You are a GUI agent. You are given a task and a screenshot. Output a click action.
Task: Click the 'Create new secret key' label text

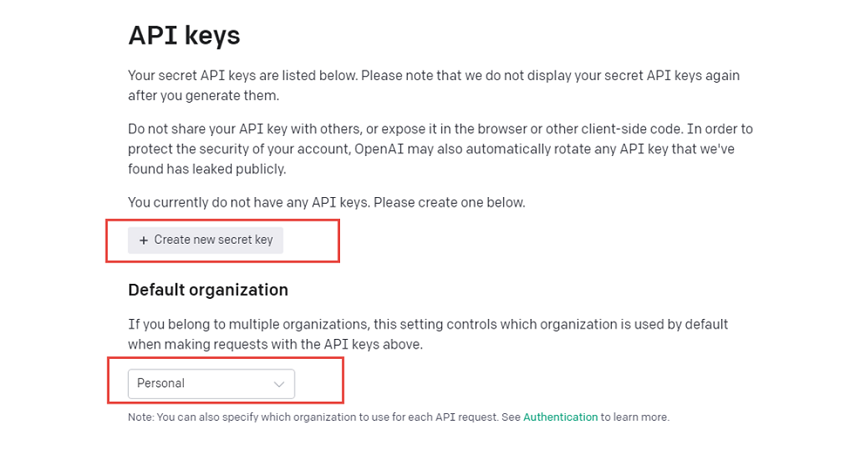click(213, 240)
